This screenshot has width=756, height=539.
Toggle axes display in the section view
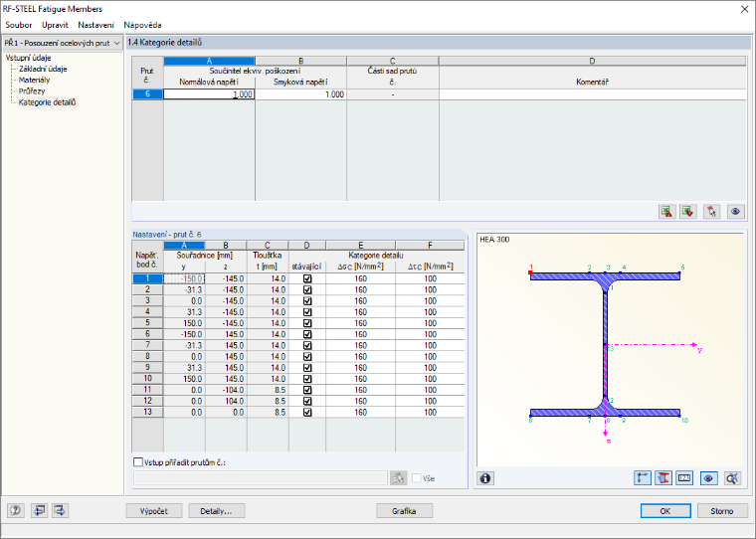pos(643,478)
